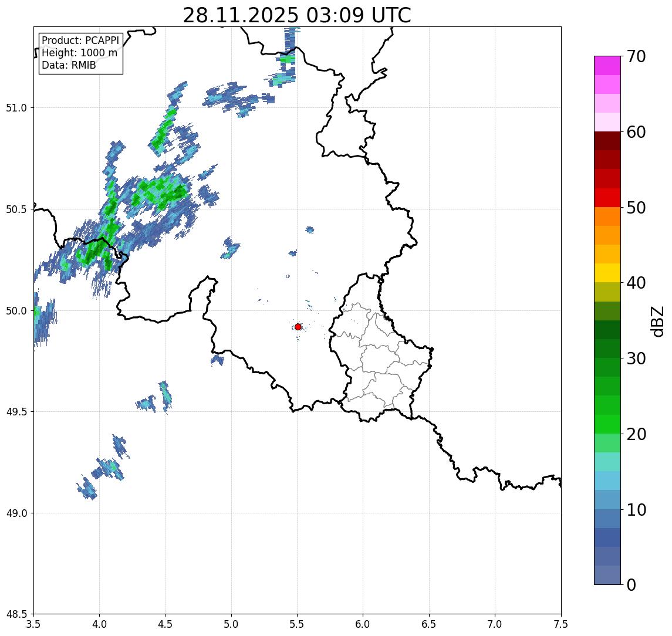Screen dimensions: 672x636
Task: Click the 'Data: RMIB' label
Action: pos(69,65)
